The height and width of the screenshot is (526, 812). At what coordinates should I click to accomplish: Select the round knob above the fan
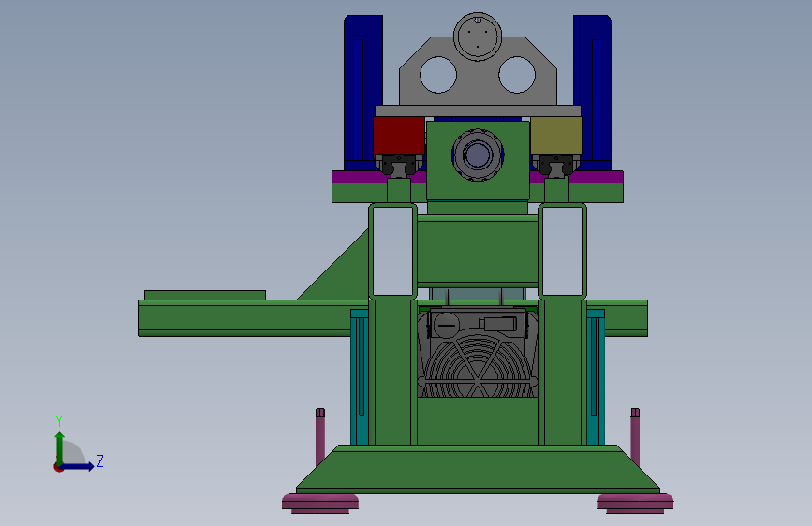point(446,325)
